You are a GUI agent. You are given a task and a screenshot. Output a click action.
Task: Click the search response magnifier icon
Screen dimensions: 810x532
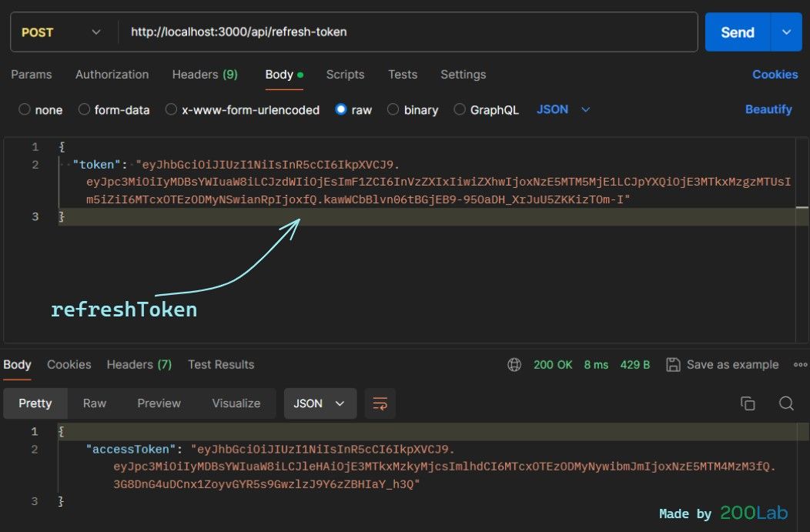tap(785, 403)
